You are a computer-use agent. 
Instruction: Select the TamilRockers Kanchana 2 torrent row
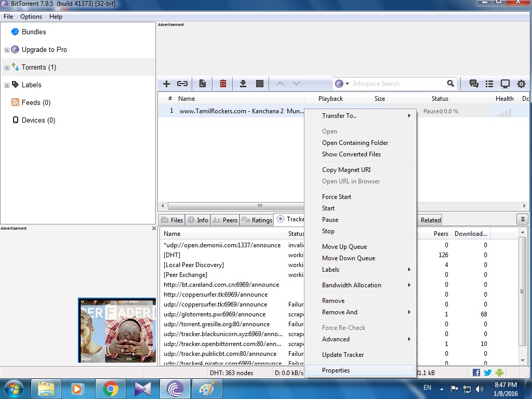[x=231, y=111]
